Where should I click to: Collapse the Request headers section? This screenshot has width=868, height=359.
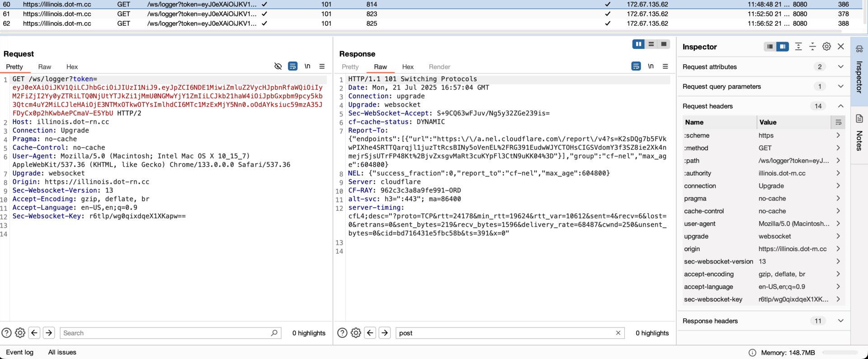840,106
